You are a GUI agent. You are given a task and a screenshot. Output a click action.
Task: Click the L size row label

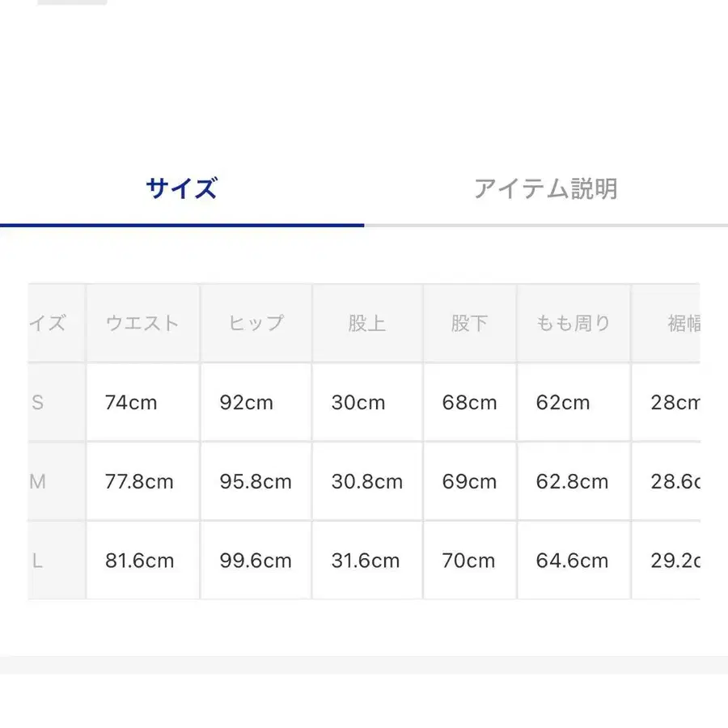coord(38,561)
